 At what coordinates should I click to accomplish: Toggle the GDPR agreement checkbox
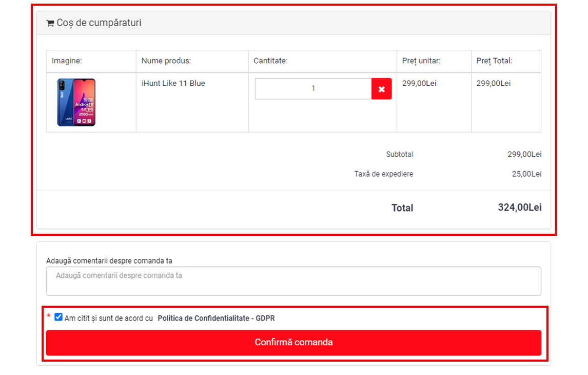pos(58,317)
